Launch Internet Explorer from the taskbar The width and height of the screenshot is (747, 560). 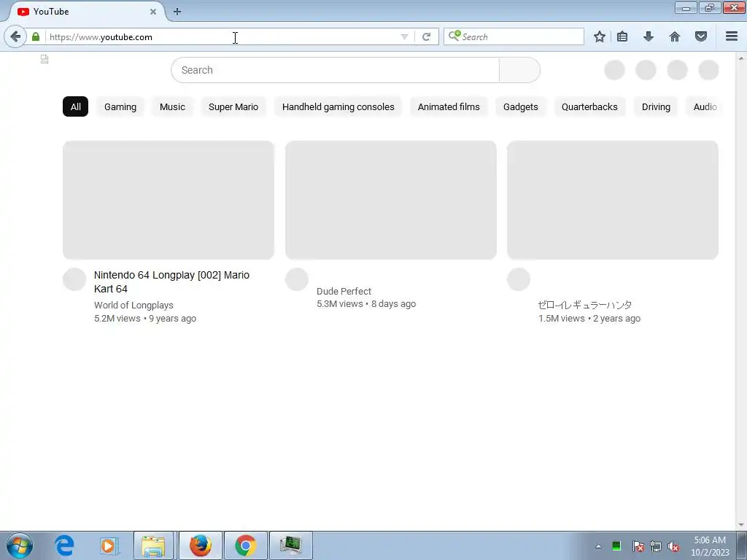(64, 545)
